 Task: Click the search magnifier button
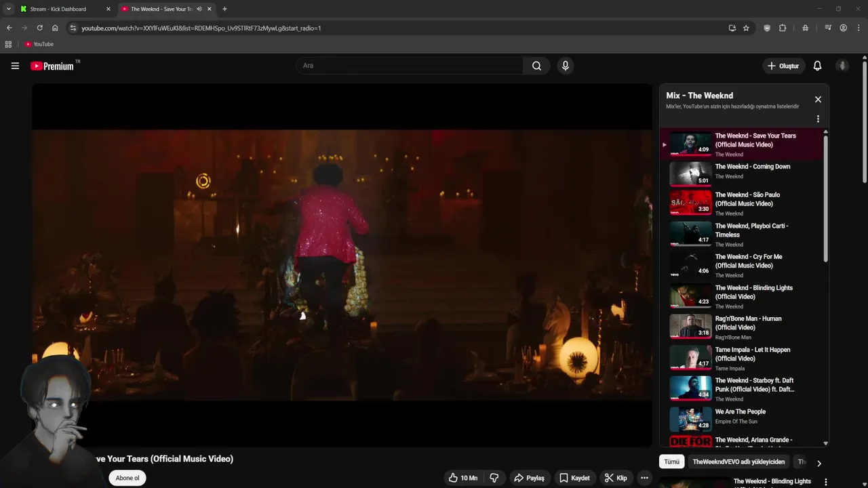536,66
